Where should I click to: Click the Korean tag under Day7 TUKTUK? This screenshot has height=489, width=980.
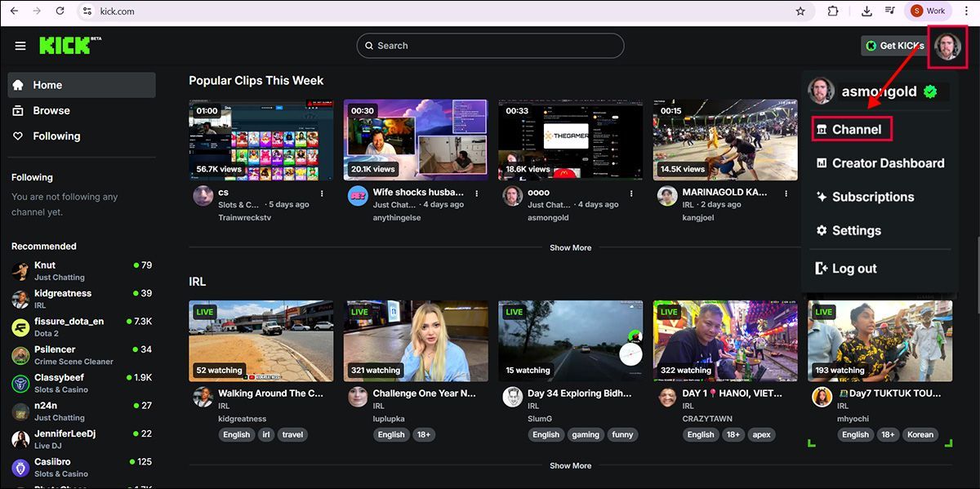[x=920, y=434]
